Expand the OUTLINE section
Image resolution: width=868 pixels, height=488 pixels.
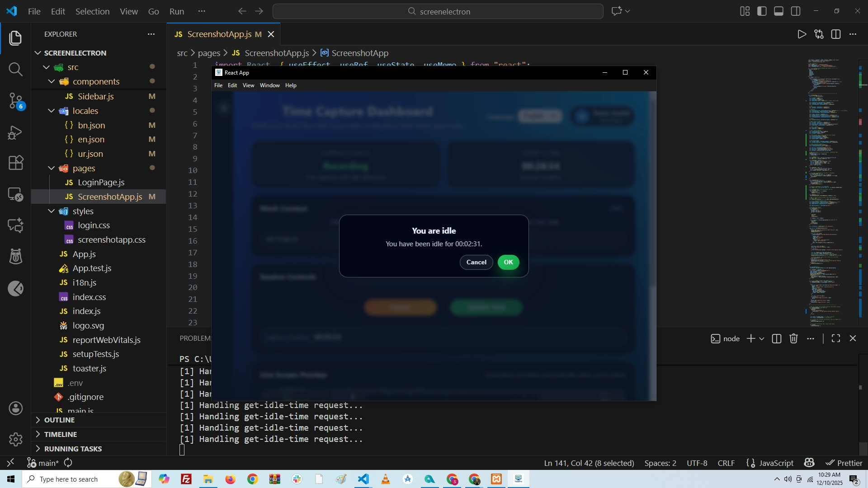59,420
